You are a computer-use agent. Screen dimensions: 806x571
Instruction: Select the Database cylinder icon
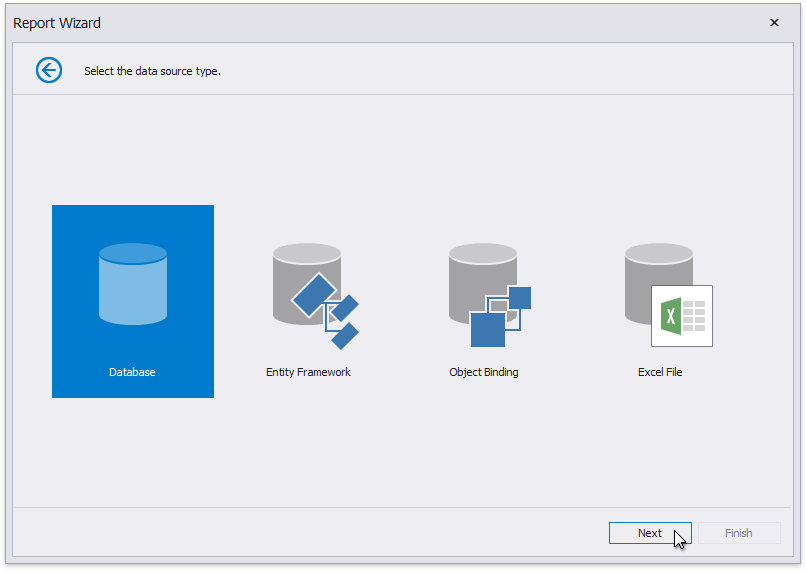[x=133, y=284]
